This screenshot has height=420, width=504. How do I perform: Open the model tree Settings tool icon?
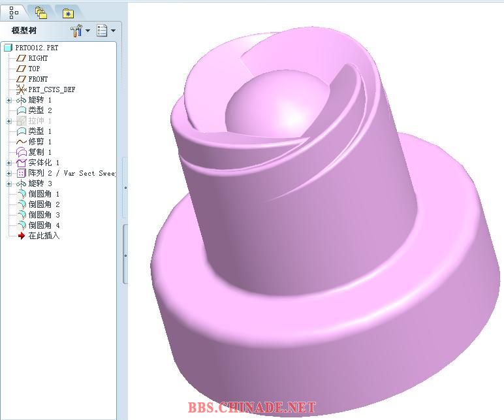[x=76, y=31]
